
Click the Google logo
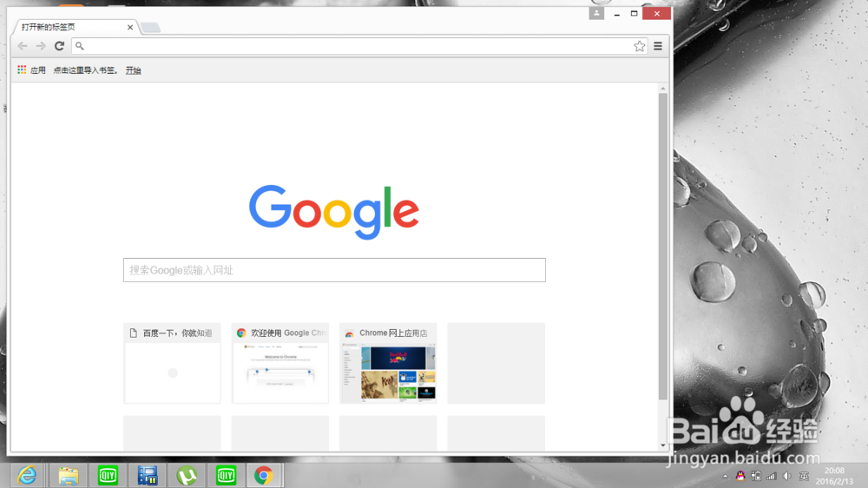tap(334, 212)
